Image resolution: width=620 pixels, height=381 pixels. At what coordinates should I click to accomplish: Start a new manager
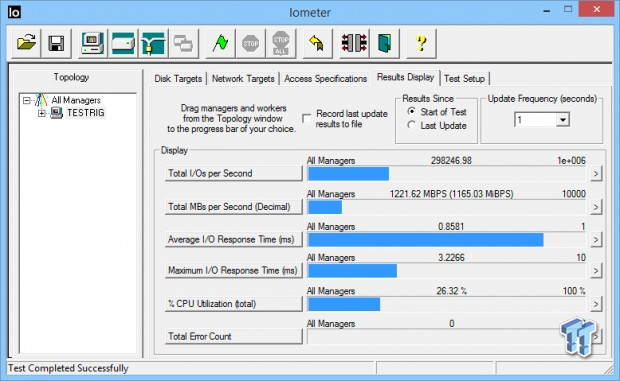pos(93,43)
